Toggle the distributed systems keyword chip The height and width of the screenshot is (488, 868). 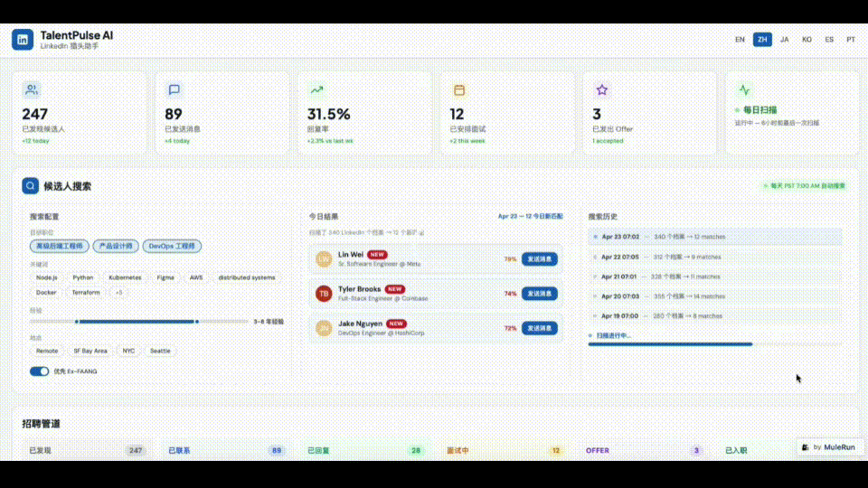246,277
